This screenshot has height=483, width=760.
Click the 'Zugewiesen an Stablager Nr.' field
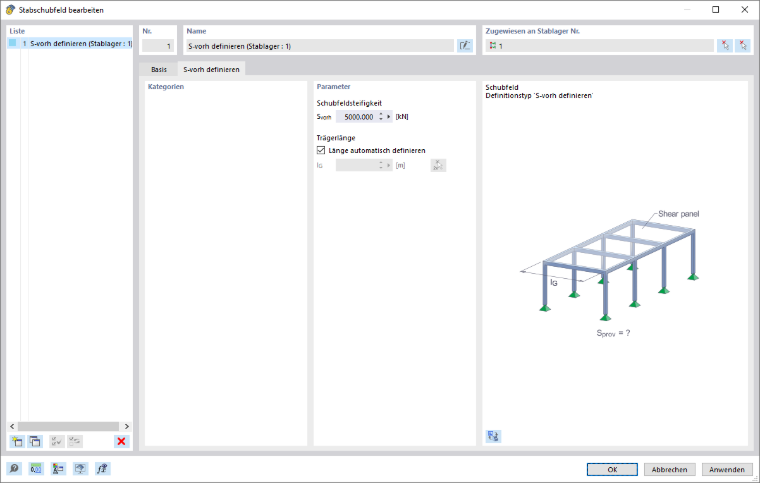coord(600,46)
